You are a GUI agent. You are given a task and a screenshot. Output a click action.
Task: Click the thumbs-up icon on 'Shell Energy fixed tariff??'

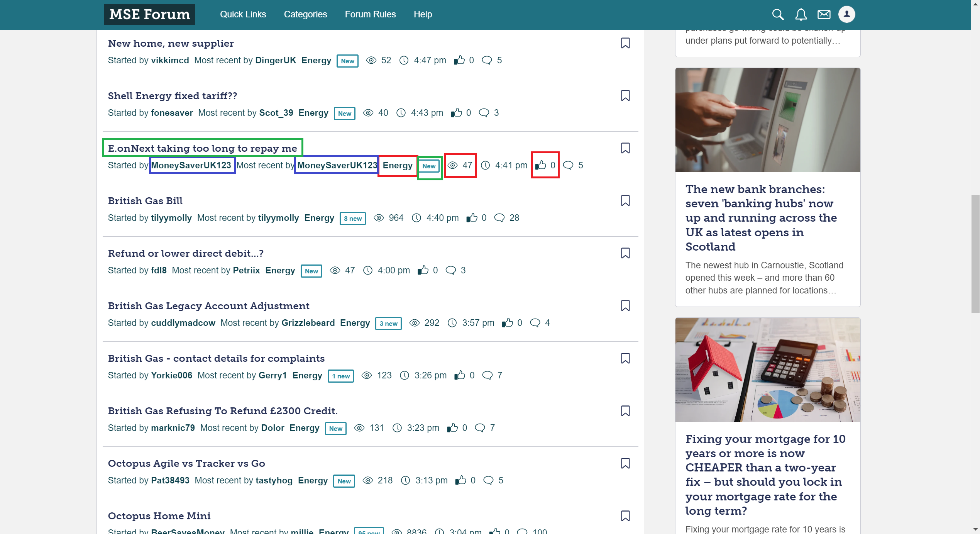click(456, 112)
